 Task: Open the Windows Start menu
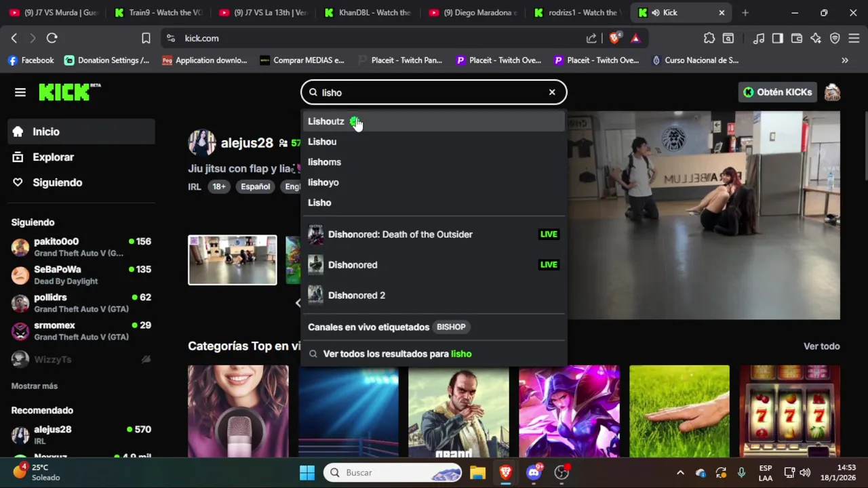[x=307, y=472]
